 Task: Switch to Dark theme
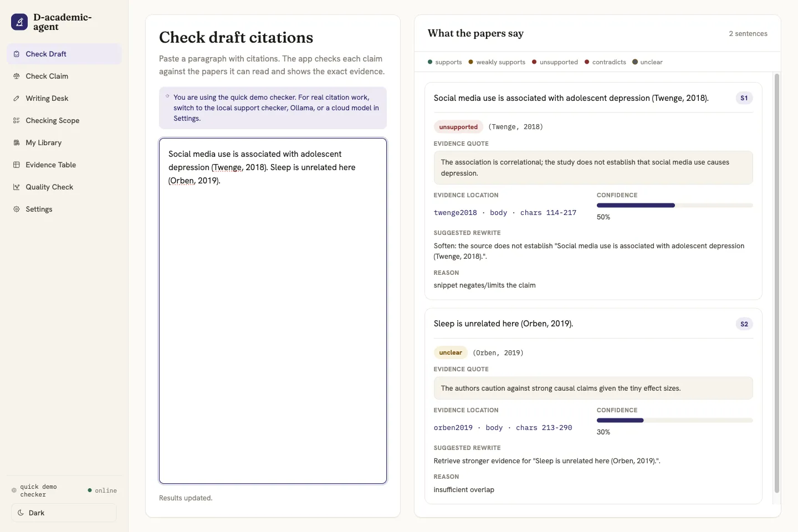tap(64, 513)
